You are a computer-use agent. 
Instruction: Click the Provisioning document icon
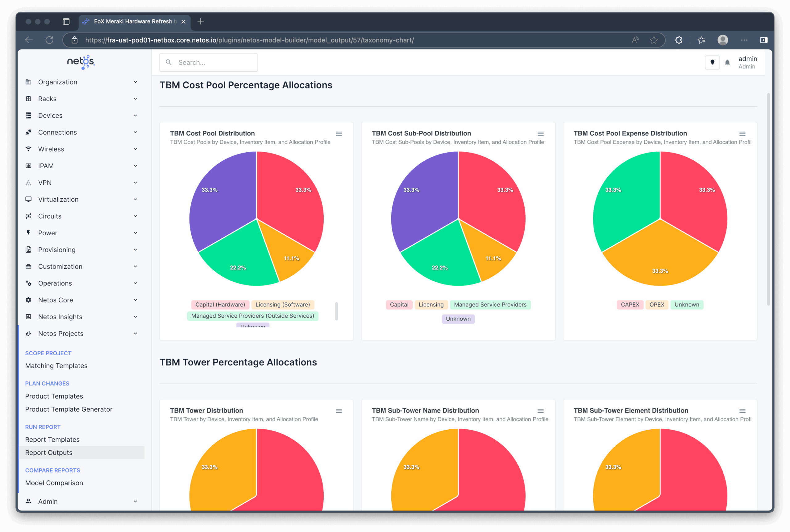click(28, 250)
